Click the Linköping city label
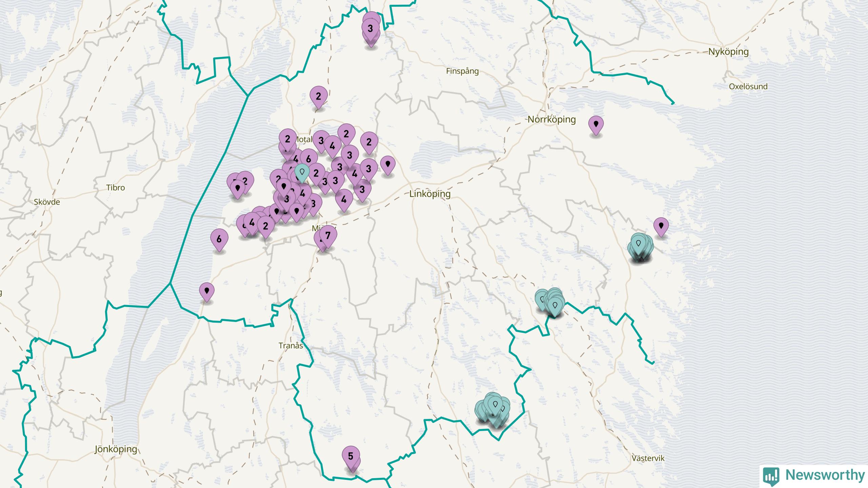Image resolution: width=868 pixels, height=488 pixels. (x=430, y=194)
